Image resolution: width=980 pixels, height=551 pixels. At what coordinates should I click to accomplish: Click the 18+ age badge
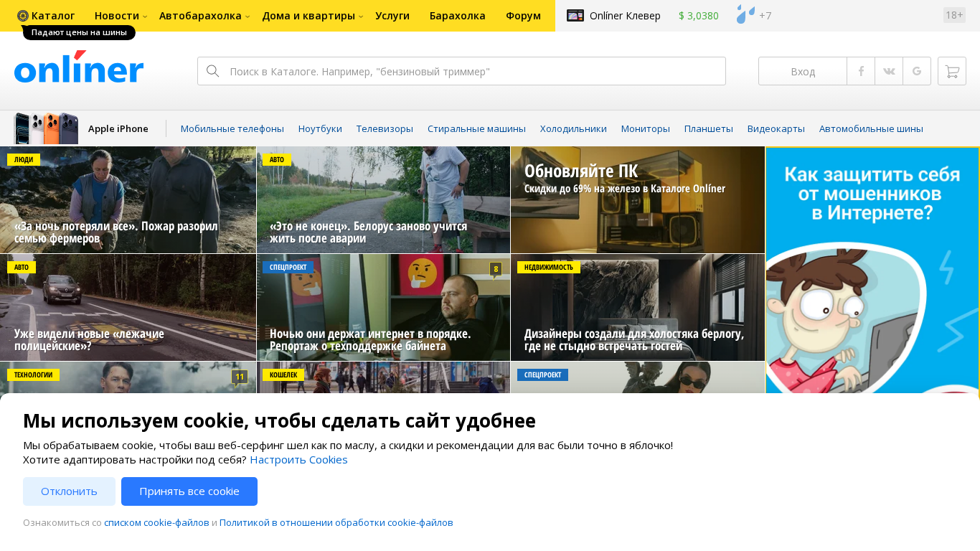coord(954,15)
